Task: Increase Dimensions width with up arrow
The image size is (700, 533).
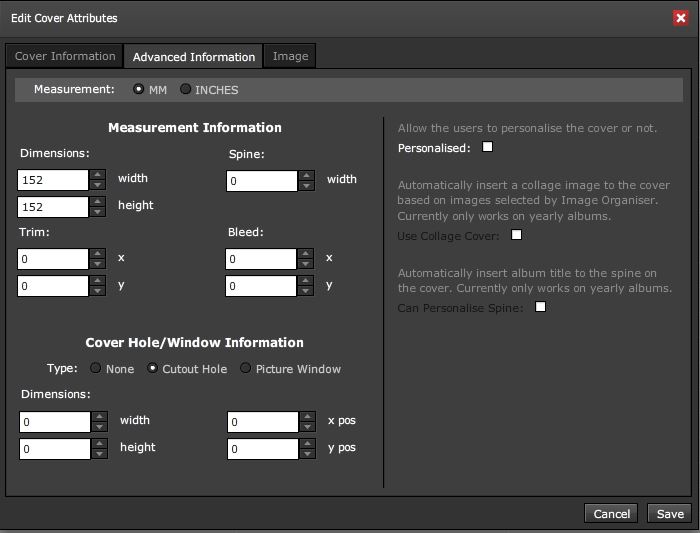Action: (97, 175)
